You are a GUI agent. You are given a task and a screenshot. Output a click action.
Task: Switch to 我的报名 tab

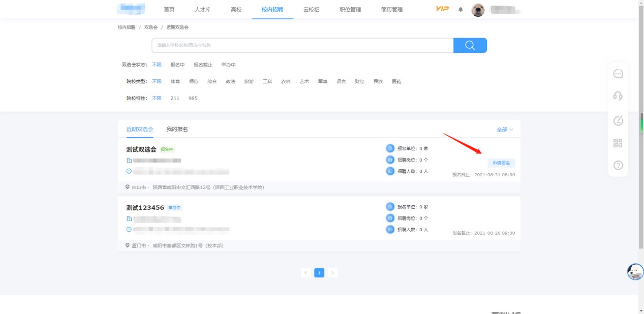177,130
